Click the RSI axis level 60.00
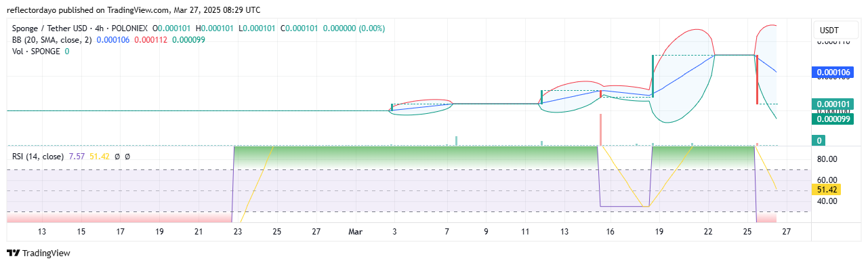This screenshot has width=868, height=265. [x=826, y=180]
